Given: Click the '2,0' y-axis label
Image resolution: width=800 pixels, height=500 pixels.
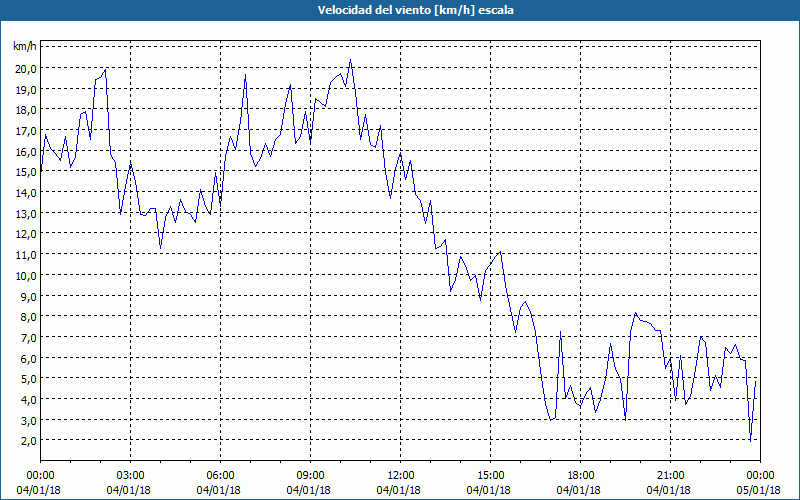Looking at the screenshot, I should [x=28, y=440].
